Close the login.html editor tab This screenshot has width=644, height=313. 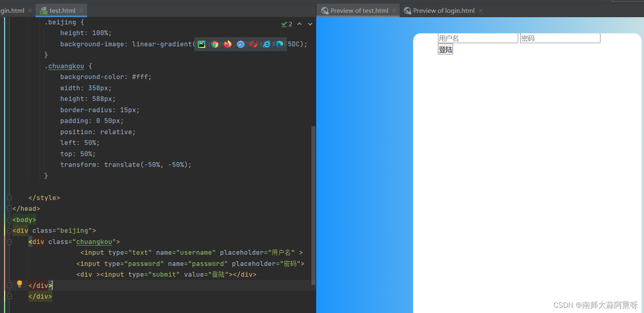click(30, 10)
